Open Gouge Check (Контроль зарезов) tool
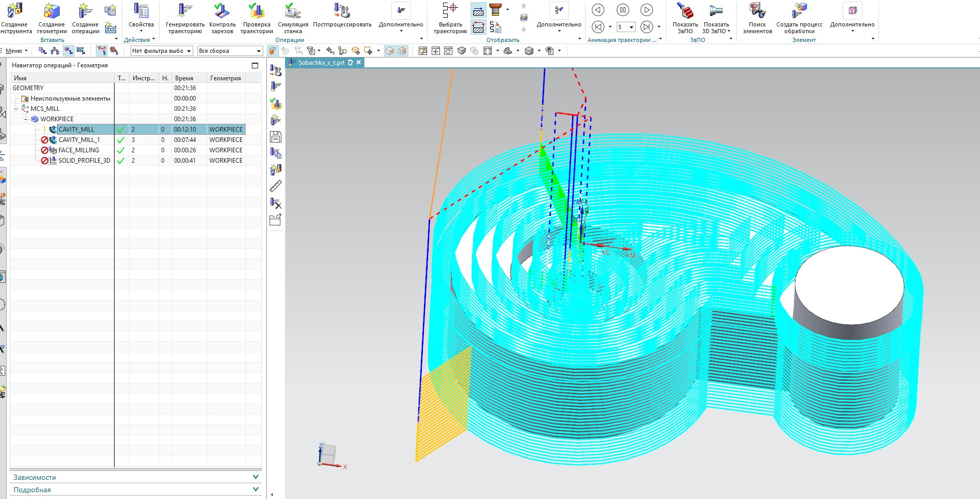 click(x=222, y=11)
